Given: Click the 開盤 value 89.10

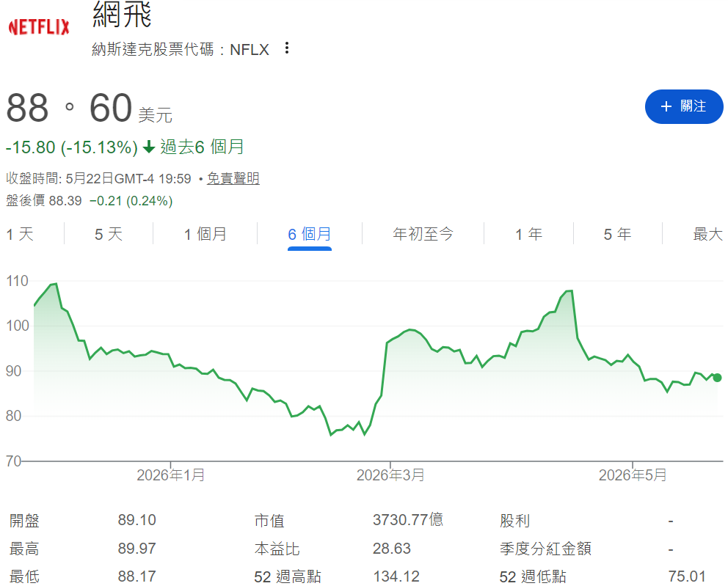Looking at the screenshot, I should click(137, 520).
